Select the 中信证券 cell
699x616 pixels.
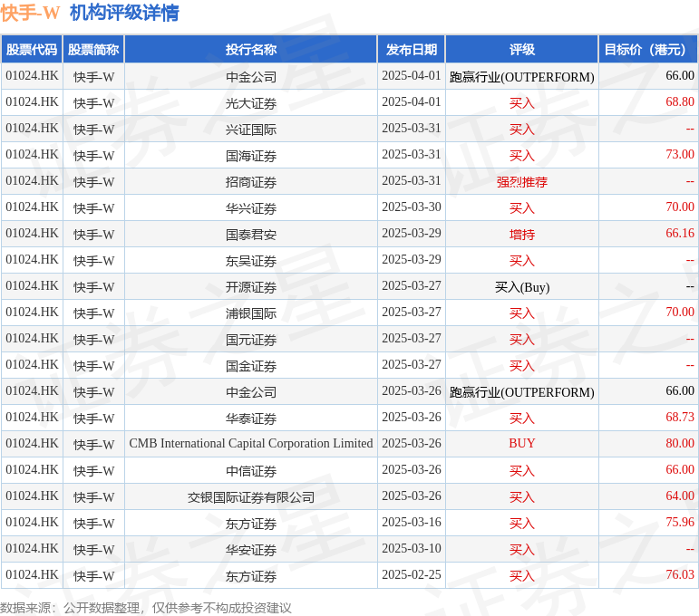tap(251, 471)
